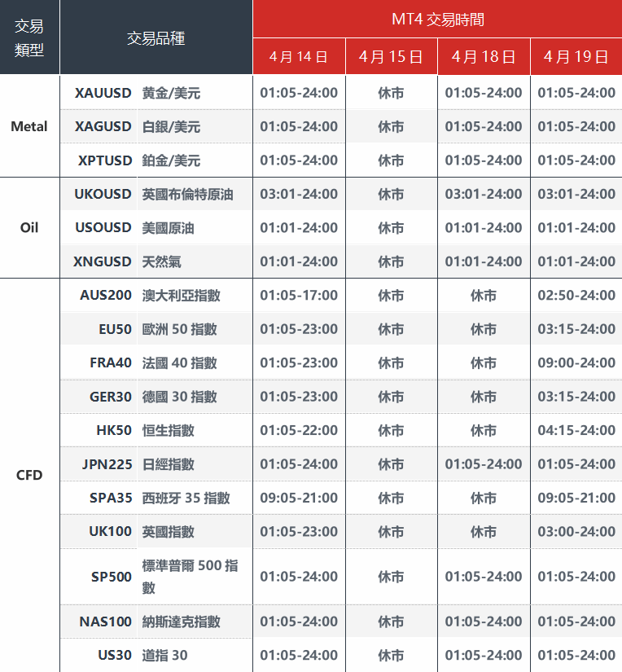The image size is (622, 672).
Task: Select 白銀/美元 description
Action: click(x=171, y=126)
